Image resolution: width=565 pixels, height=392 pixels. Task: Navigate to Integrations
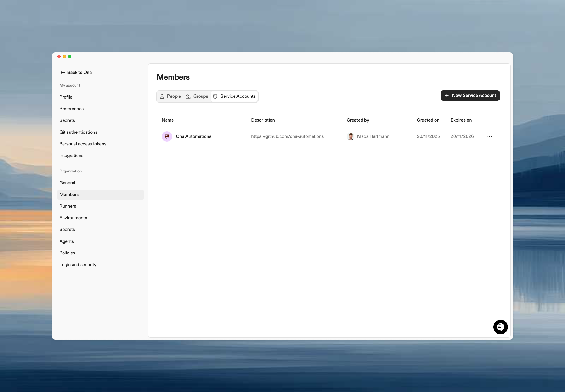[x=71, y=155]
